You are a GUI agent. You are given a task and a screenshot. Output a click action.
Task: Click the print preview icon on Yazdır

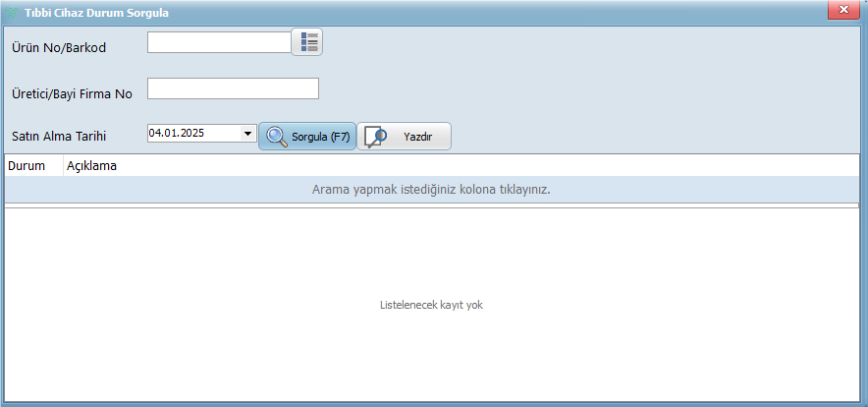coord(376,137)
